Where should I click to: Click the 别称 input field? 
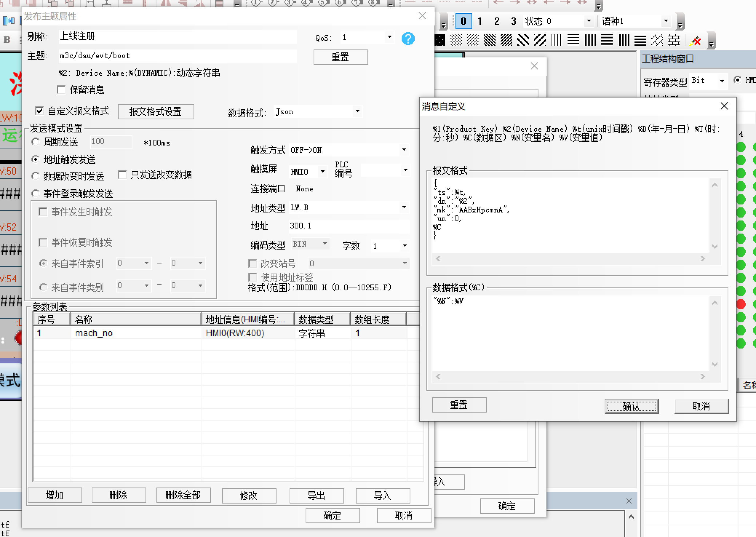(178, 36)
